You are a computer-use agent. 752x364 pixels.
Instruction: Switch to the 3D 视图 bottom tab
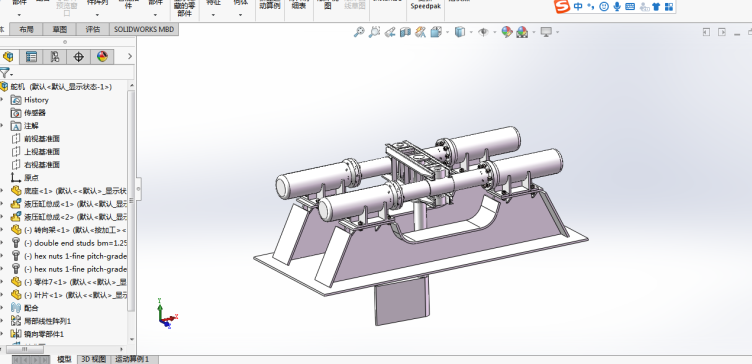(94, 359)
